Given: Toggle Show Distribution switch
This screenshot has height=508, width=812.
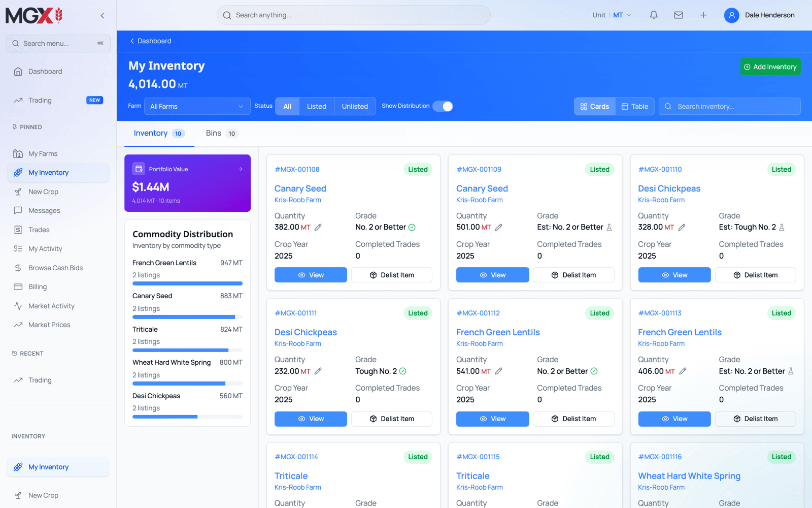Looking at the screenshot, I should pos(443,106).
